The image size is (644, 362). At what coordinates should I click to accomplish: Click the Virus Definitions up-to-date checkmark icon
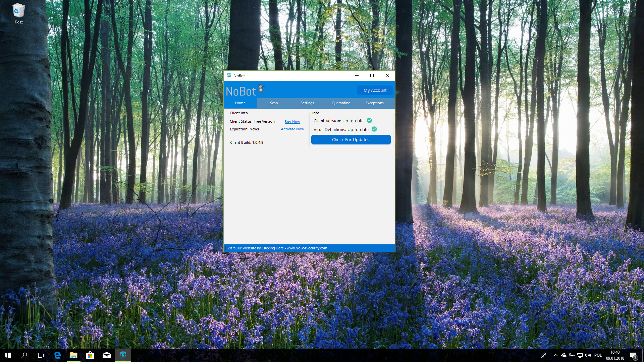pos(374,129)
